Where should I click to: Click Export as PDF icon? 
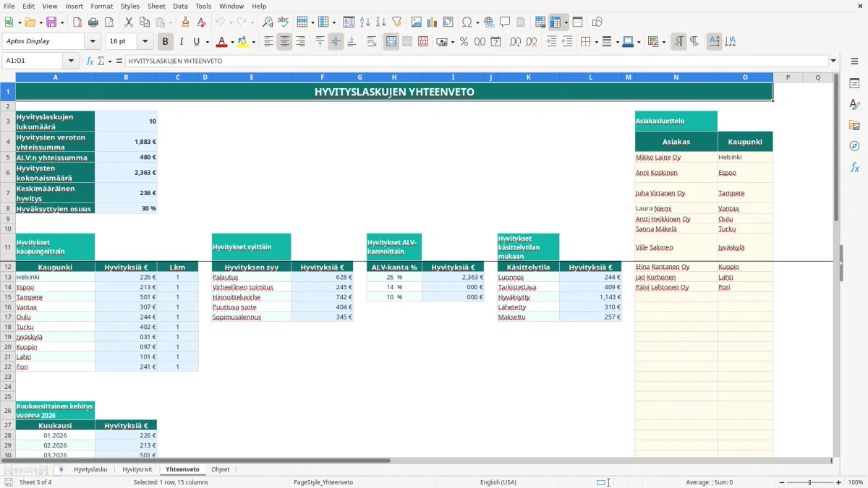(77, 22)
